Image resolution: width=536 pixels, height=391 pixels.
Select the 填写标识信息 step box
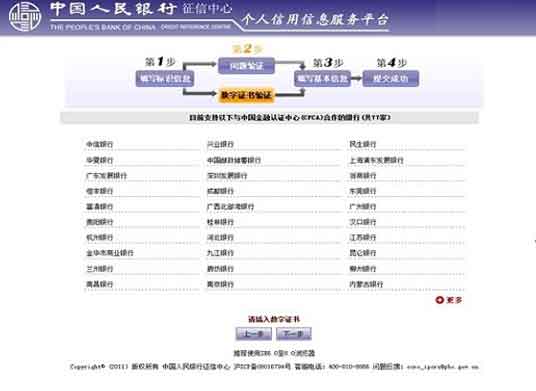[165, 79]
